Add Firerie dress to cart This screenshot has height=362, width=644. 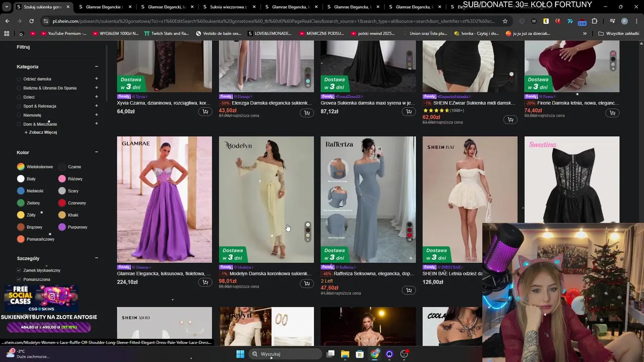(612, 113)
